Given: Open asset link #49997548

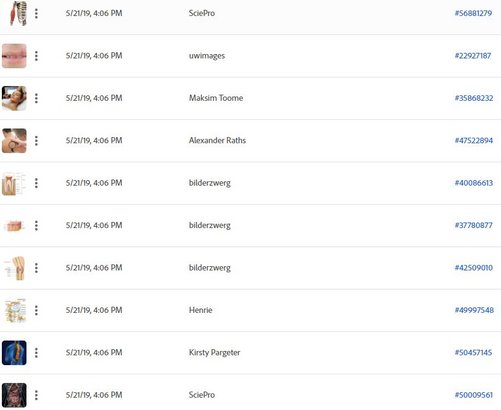Looking at the screenshot, I should [x=474, y=310].
